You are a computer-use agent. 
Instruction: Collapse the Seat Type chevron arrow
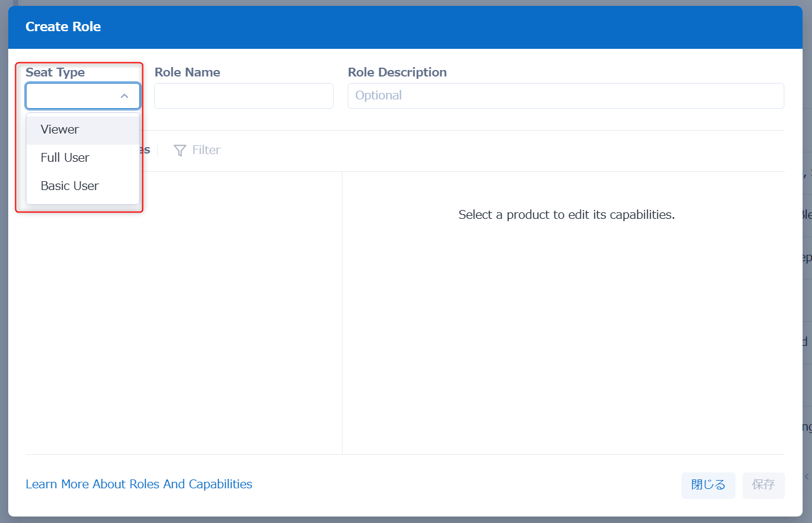124,96
